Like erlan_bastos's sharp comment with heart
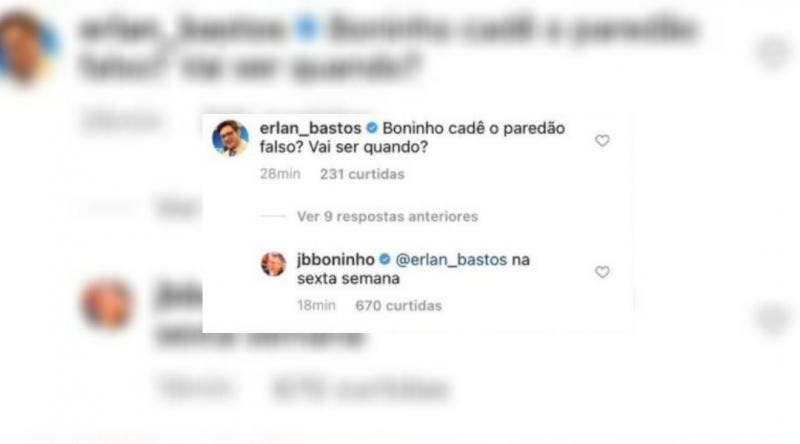 click(602, 141)
